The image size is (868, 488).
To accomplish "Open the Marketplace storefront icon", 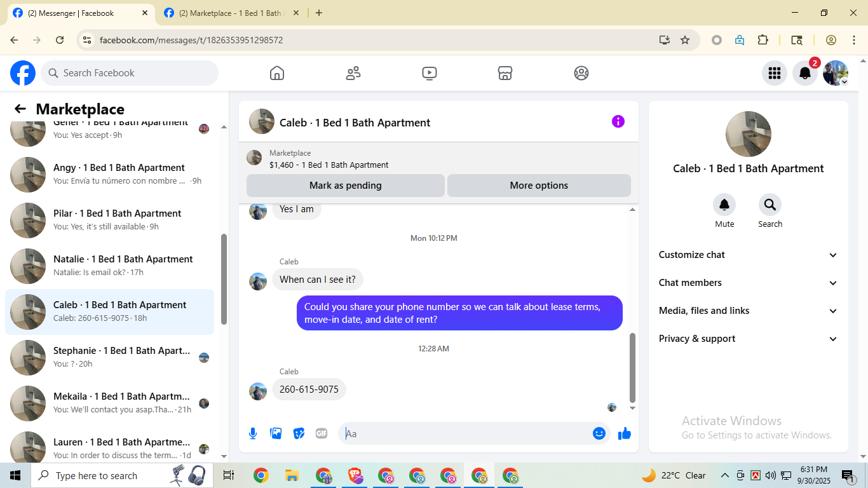I will click(x=505, y=73).
